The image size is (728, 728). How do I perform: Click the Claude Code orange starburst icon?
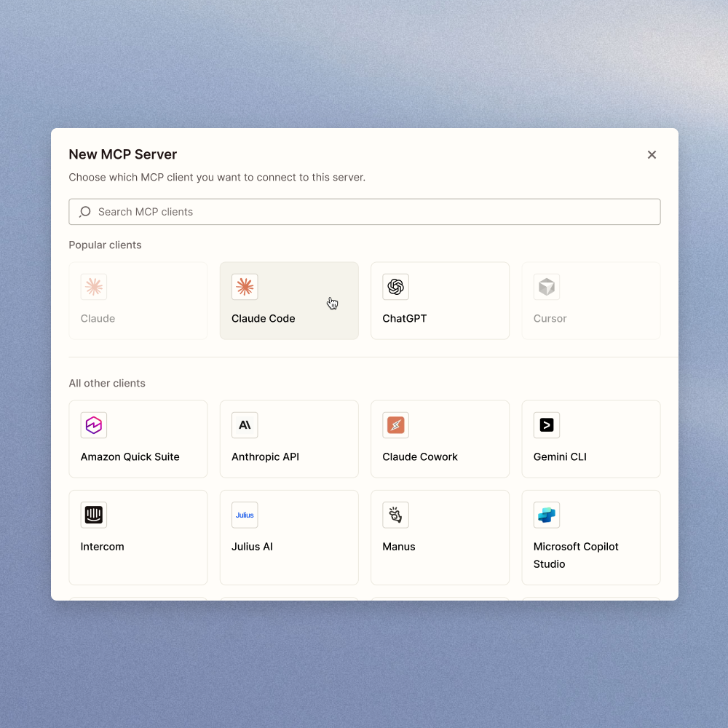pyautogui.click(x=245, y=286)
